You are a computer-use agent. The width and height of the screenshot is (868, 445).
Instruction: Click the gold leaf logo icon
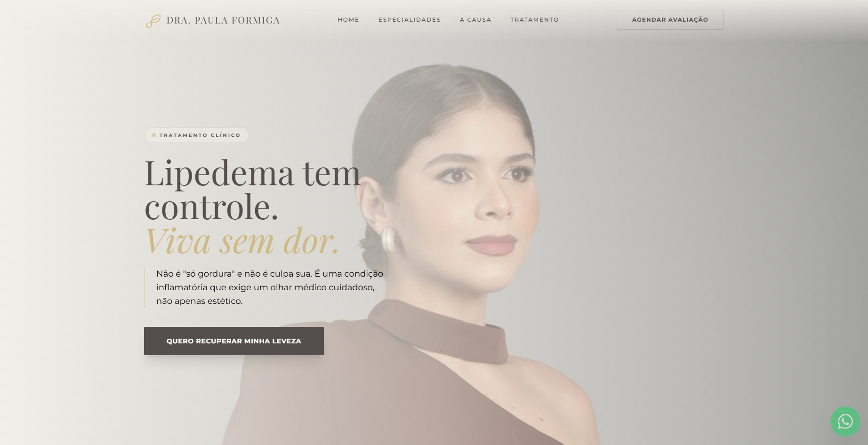(153, 21)
